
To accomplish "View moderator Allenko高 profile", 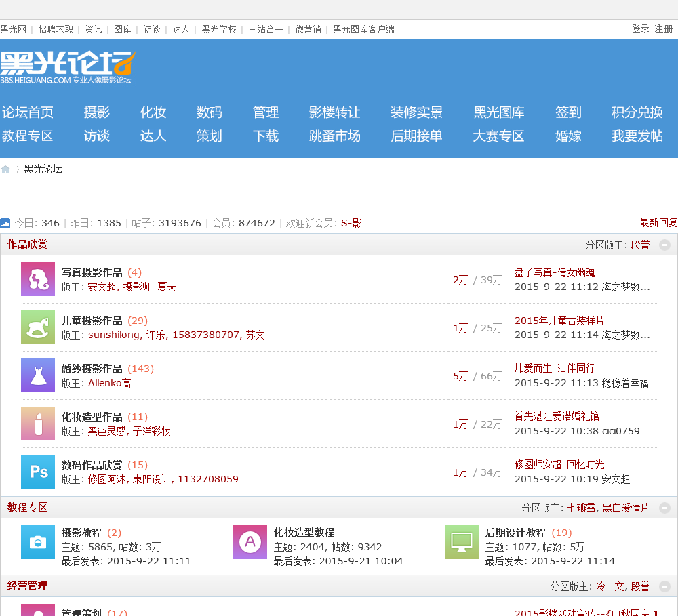I will (109, 383).
